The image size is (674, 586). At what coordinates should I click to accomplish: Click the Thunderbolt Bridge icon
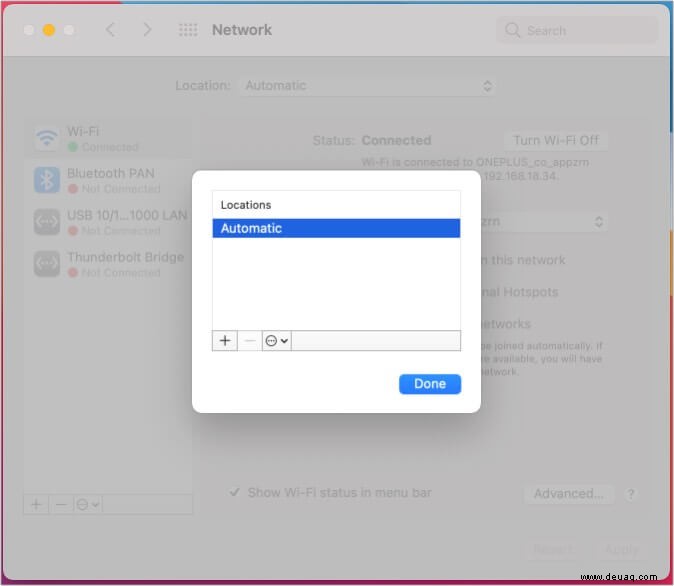point(46,264)
